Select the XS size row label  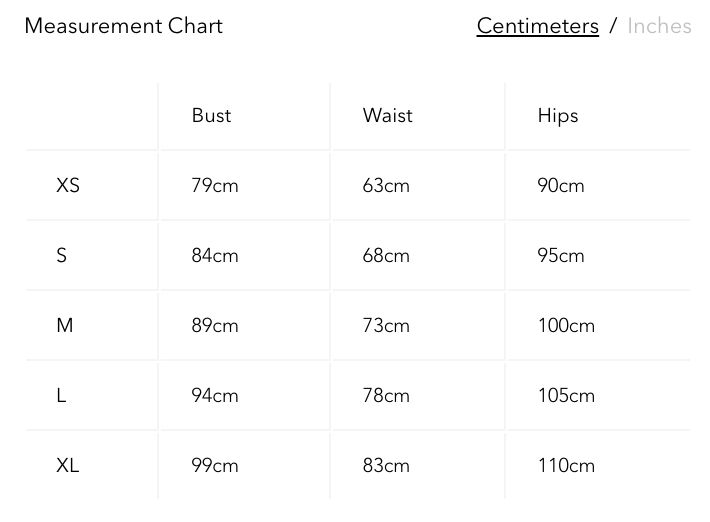(68, 186)
